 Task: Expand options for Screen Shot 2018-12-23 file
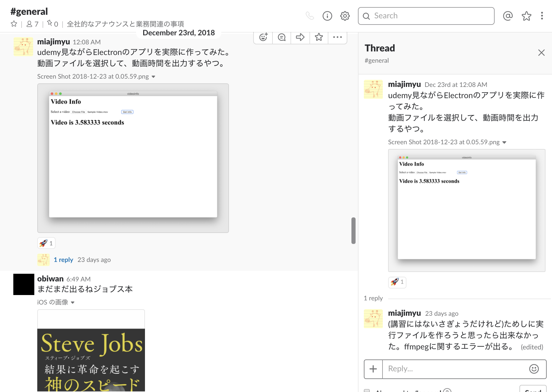coord(154,76)
